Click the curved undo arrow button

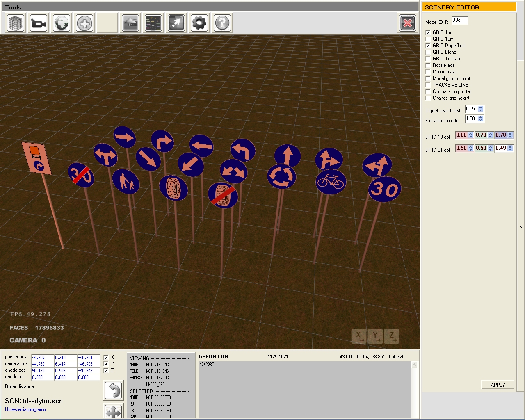tap(113, 390)
